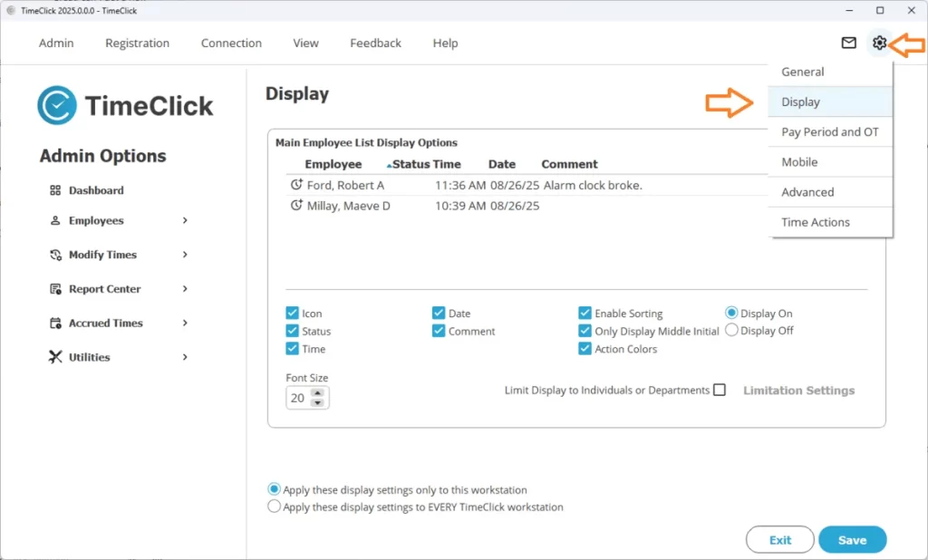Select Pay Period and OT from dropdown
The height and width of the screenshot is (560, 928).
[829, 132]
